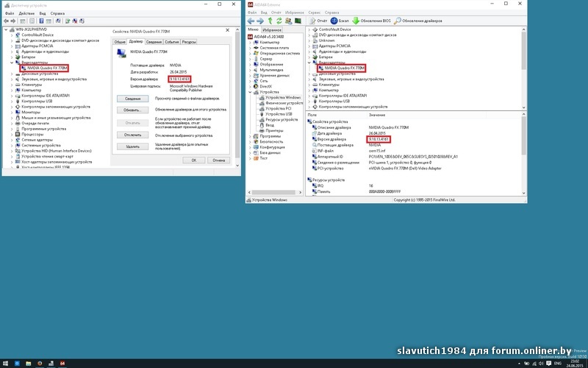Expand Системная плата in AIDA64 sidebar
Image resolution: width=588 pixels, height=368 pixels.
pos(250,48)
